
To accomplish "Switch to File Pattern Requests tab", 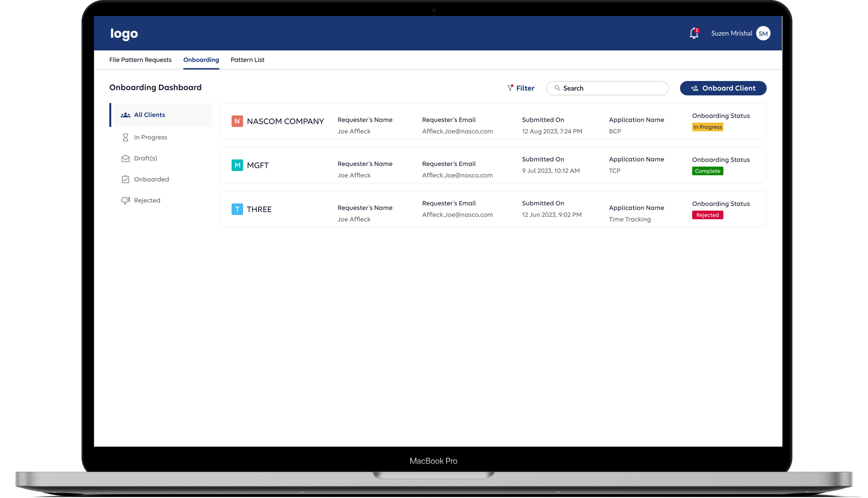I will point(140,60).
